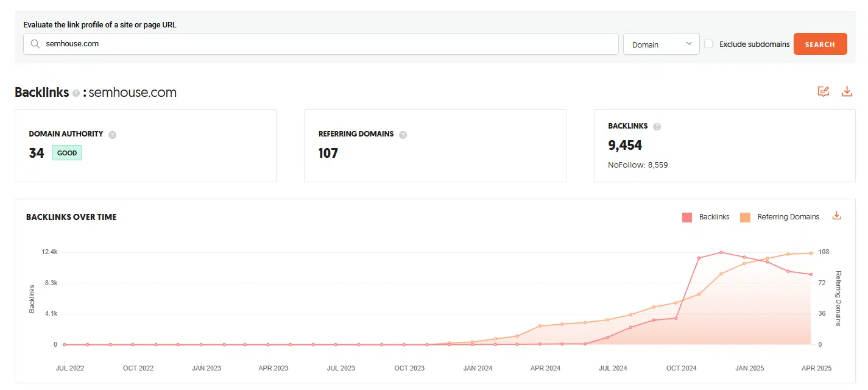Click the peak backlinks data point on chart
868x390 pixels.
pos(721,252)
